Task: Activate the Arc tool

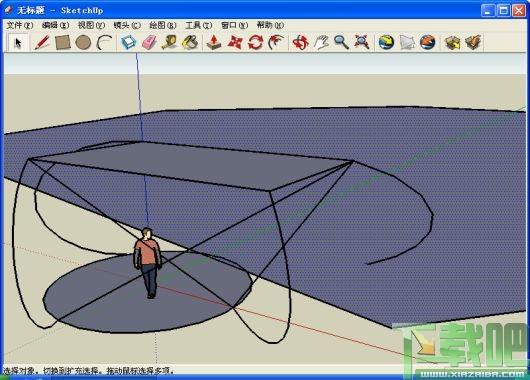Action: [x=104, y=43]
